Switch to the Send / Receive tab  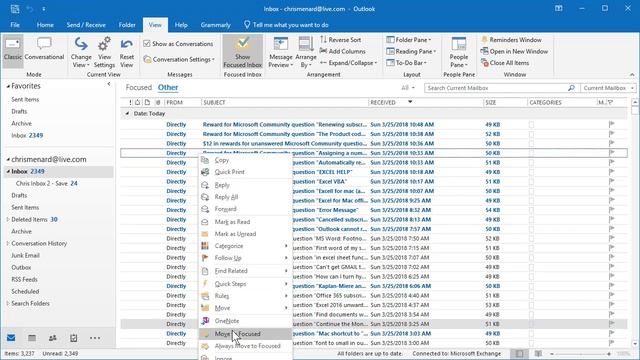86,25
